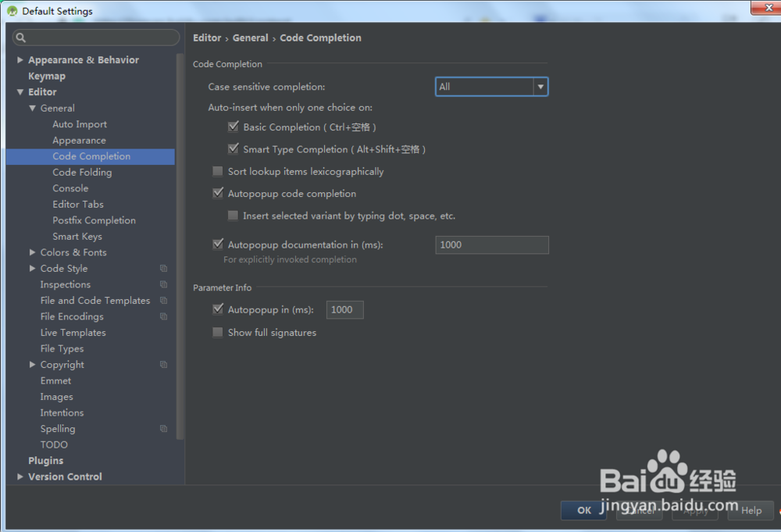Click project-level icon beside Code Style
The width and height of the screenshot is (781, 532).
click(163, 269)
